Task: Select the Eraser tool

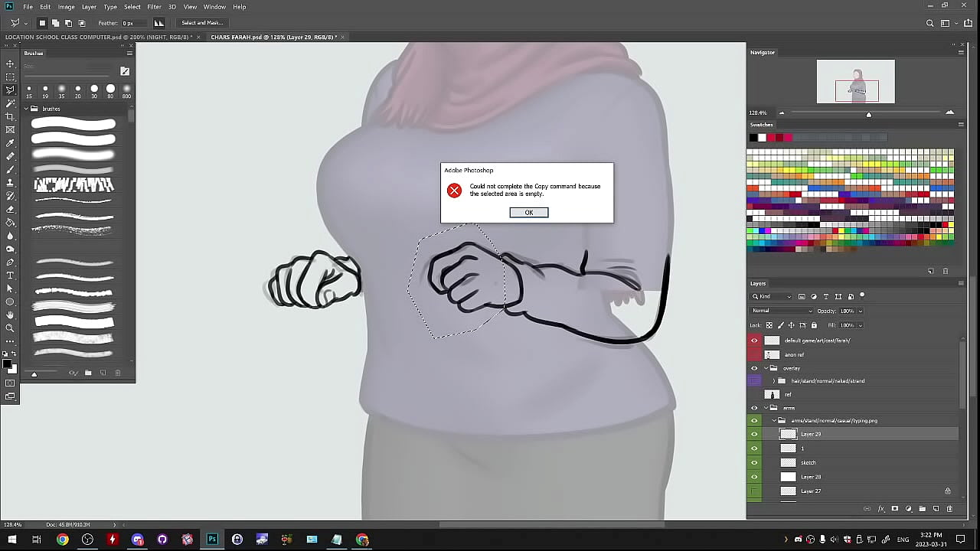Action: (10, 209)
